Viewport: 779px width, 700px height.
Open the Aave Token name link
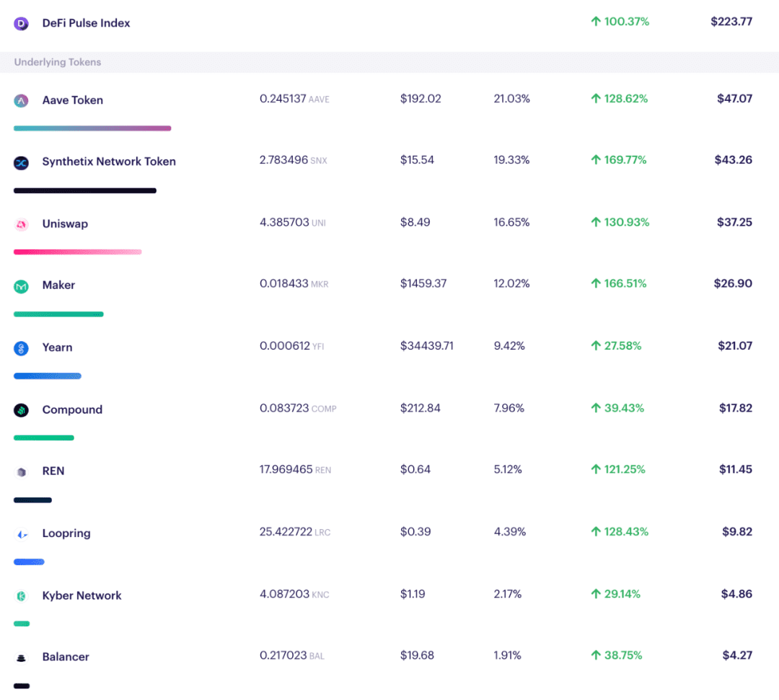73,100
